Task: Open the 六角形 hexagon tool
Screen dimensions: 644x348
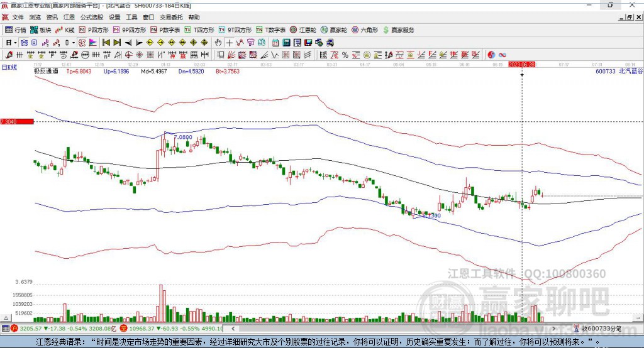Action: pos(365,30)
